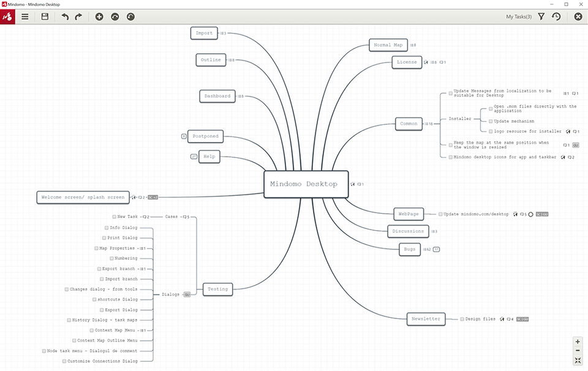The height and width of the screenshot is (371, 588).
Task: Check the Info Dialog task
Action: (107, 228)
